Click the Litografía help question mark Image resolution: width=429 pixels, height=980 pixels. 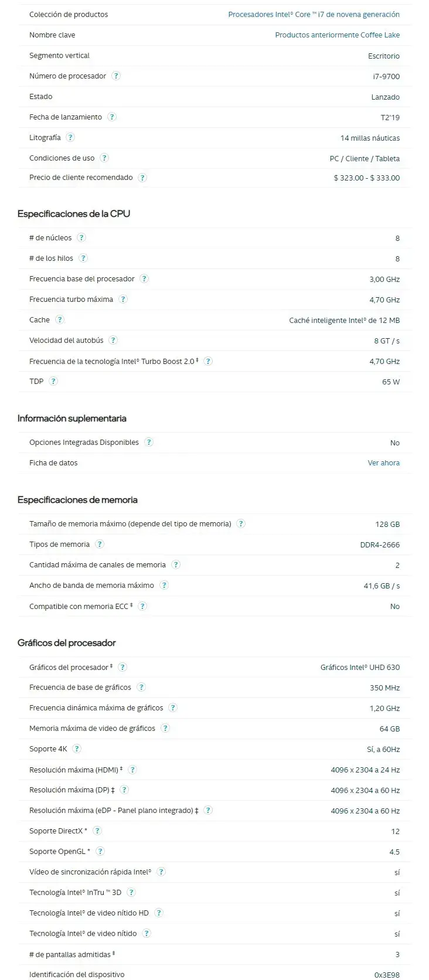70,138
